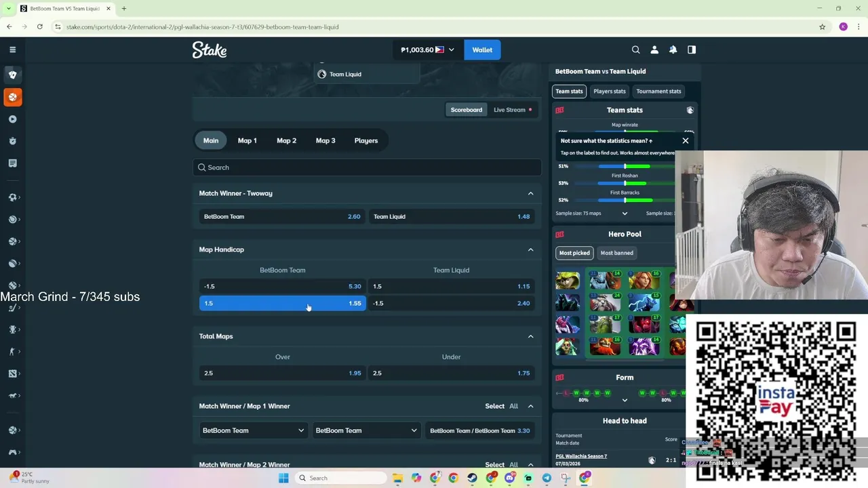
Task: Open the Main markets tab
Action: [x=211, y=140]
